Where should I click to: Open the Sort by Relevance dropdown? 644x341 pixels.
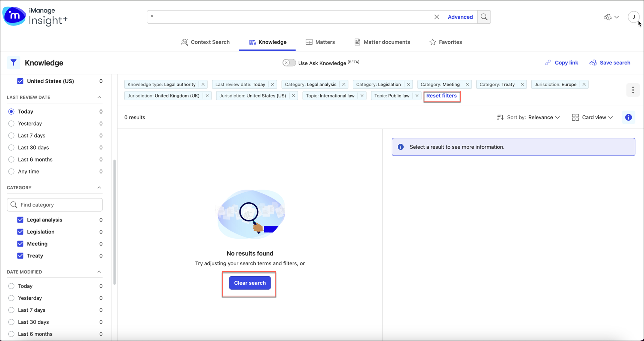[x=528, y=117]
